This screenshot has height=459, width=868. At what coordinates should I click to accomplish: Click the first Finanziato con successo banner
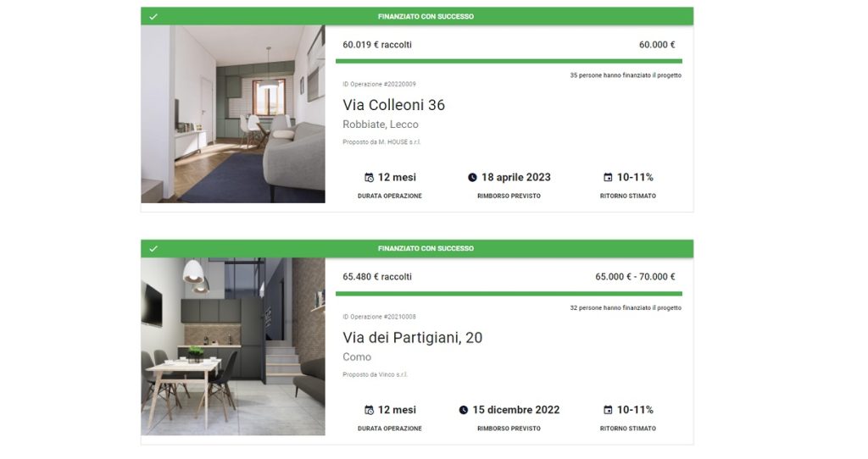417,16
